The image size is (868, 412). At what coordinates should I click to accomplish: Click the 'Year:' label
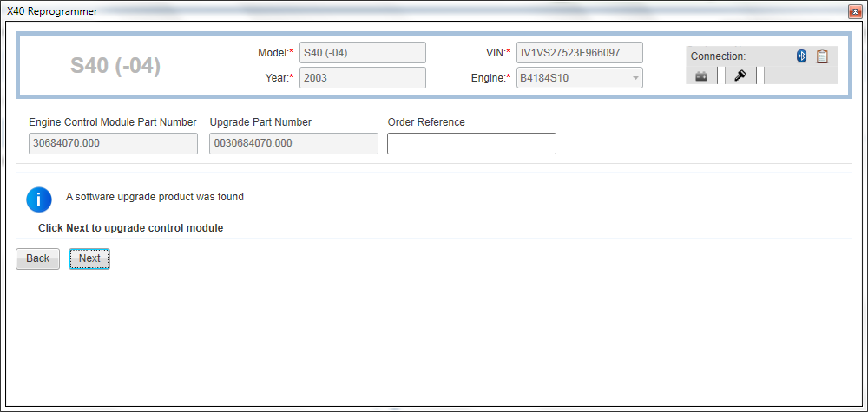pos(279,78)
